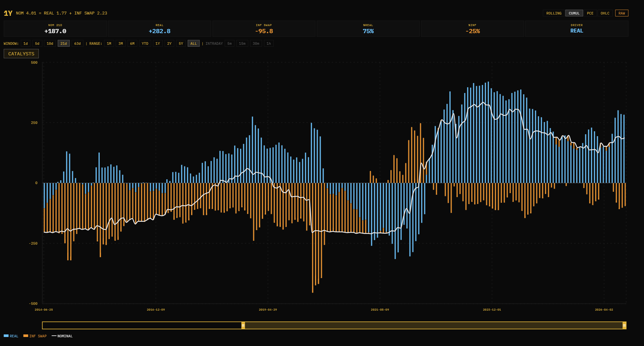Screen dimensions: 644x346
Task: Select the CUMUL view mode
Action: click(x=574, y=13)
